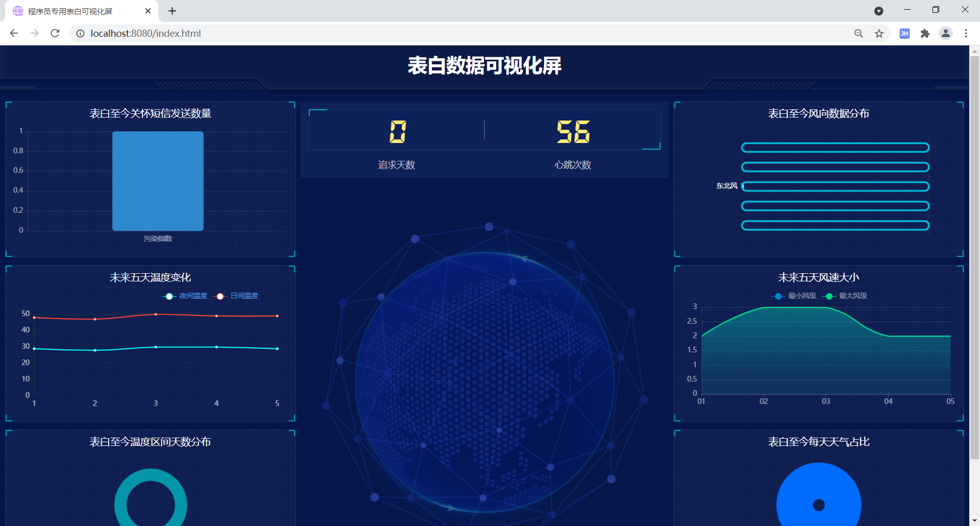Toggle the 夜间温度 legend series
The width and height of the screenshot is (980, 526).
coord(185,296)
